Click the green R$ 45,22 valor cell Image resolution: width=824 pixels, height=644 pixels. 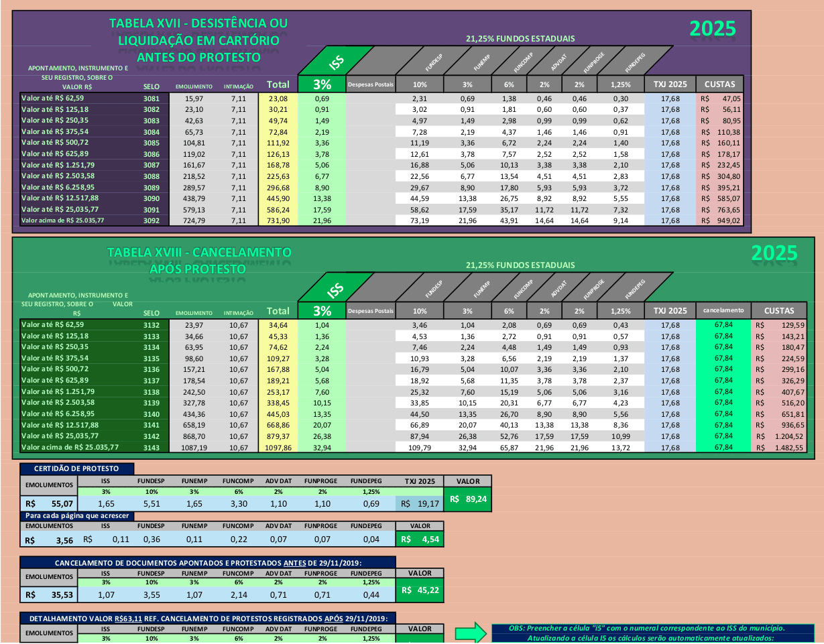click(x=420, y=590)
